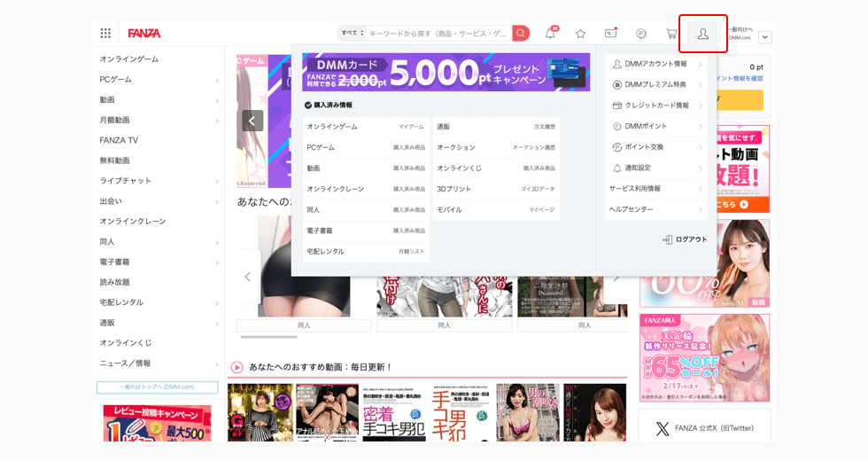
Task: Click the logout icon labeled ログアウト
Action: (x=685, y=239)
